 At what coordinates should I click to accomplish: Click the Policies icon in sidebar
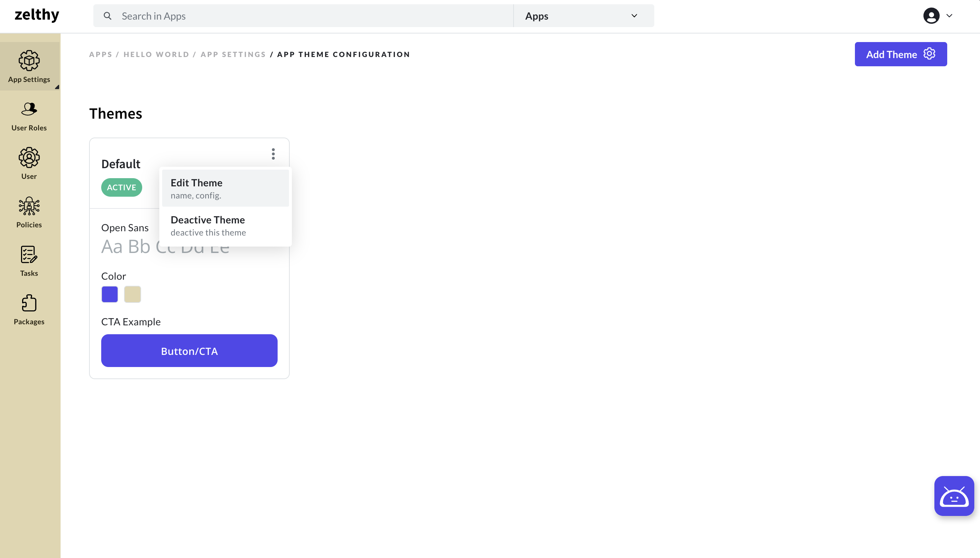[x=29, y=213]
